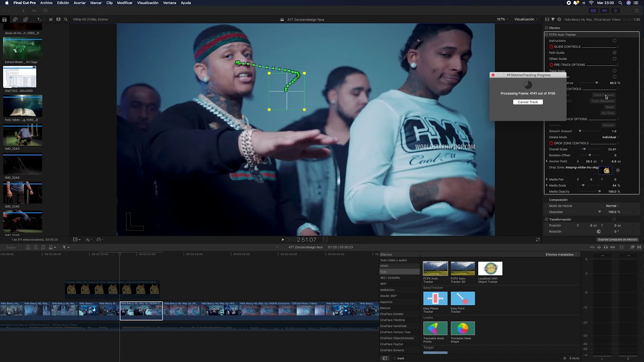This screenshot has width=644, height=362.
Task: Open the Acortar menu
Action: (79, 3)
